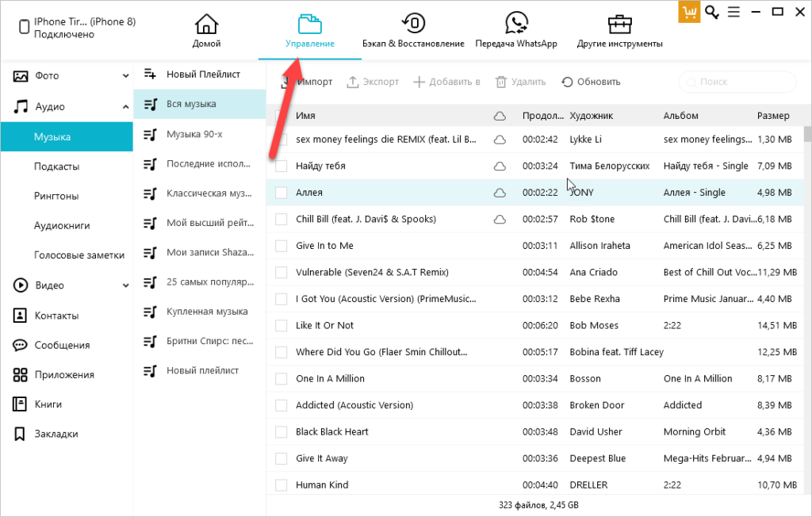The width and height of the screenshot is (812, 517).
Task: Open the shopping cart icon in title bar
Action: tap(688, 12)
